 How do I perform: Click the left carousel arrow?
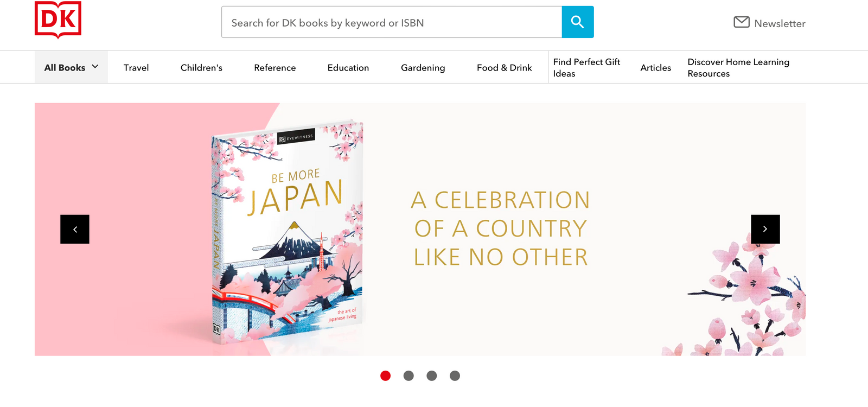coord(75,229)
